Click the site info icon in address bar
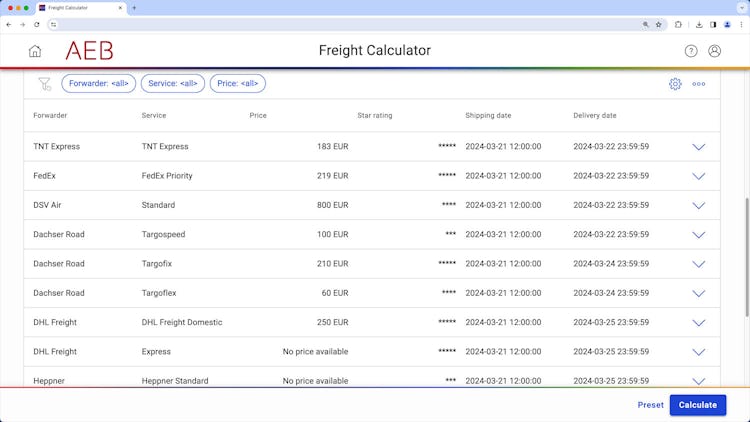 [54, 24]
